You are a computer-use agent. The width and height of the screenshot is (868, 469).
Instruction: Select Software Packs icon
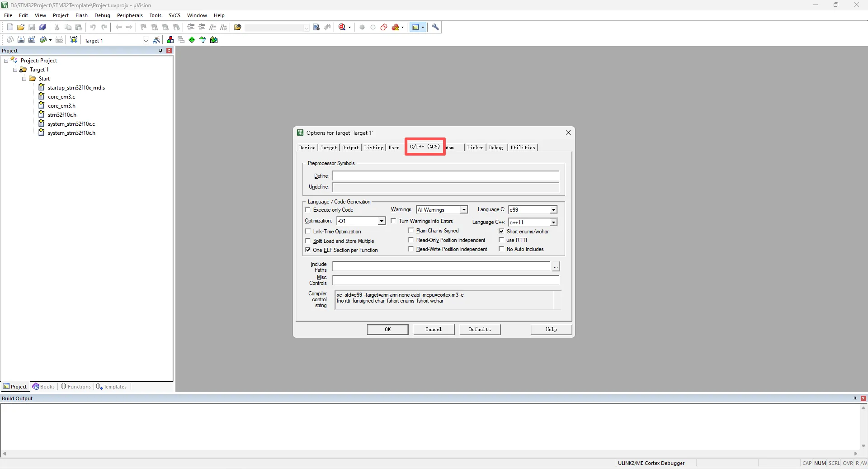203,40
